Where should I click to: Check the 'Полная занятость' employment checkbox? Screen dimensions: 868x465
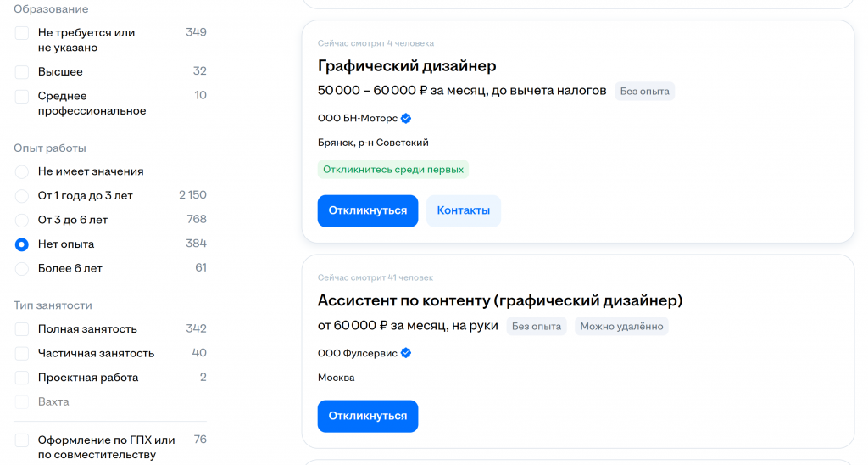(21, 329)
